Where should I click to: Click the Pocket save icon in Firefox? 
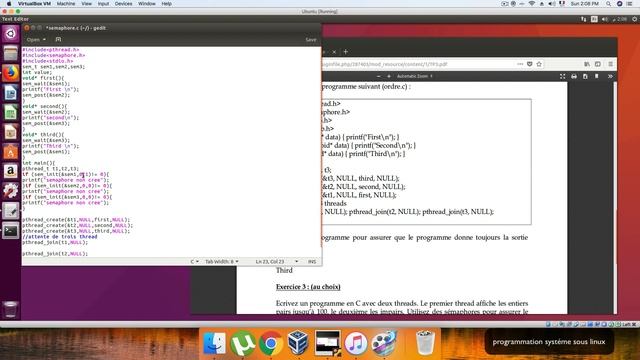tap(529, 64)
